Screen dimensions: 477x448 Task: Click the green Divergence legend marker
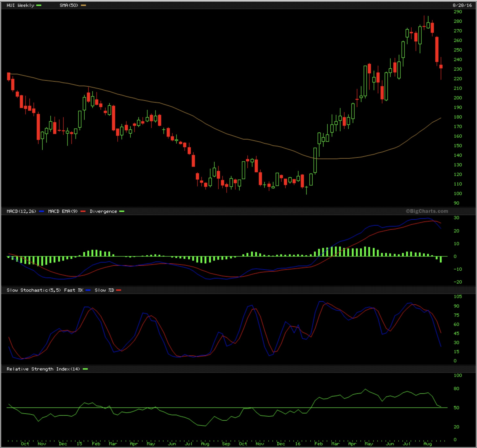coord(122,211)
